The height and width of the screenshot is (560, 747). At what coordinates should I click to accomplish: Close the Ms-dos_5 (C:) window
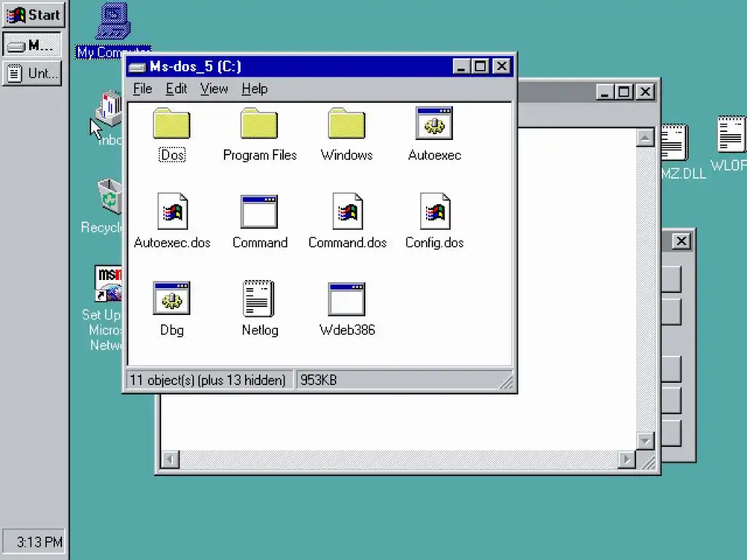coord(502,66)
